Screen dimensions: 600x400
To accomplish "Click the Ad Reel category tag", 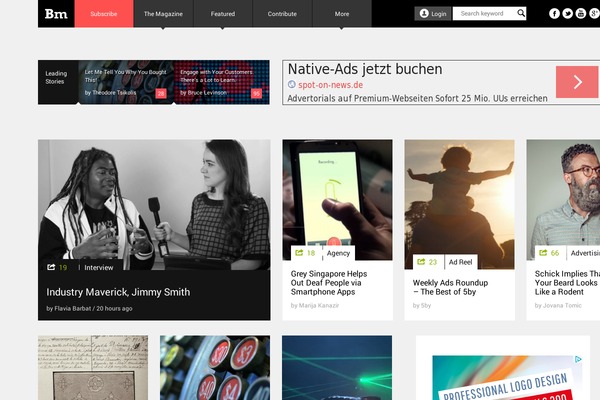I will (x=460, y=262).
